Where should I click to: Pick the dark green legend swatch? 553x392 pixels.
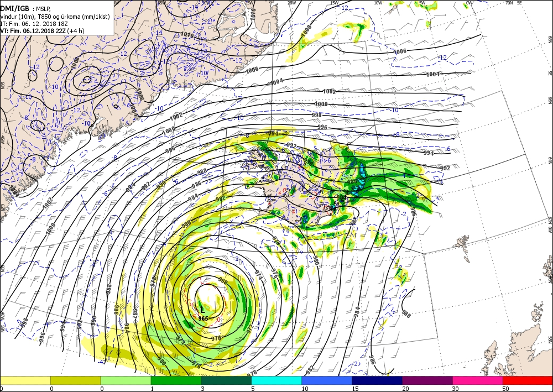coord(226,380)
